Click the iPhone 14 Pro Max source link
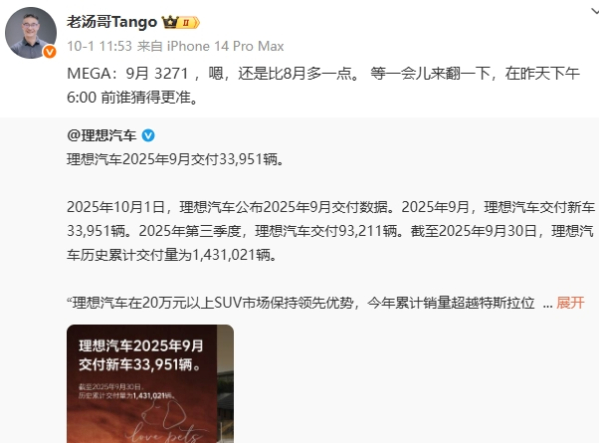The width and height of the screenshot is (599, 443). point(225,46)
